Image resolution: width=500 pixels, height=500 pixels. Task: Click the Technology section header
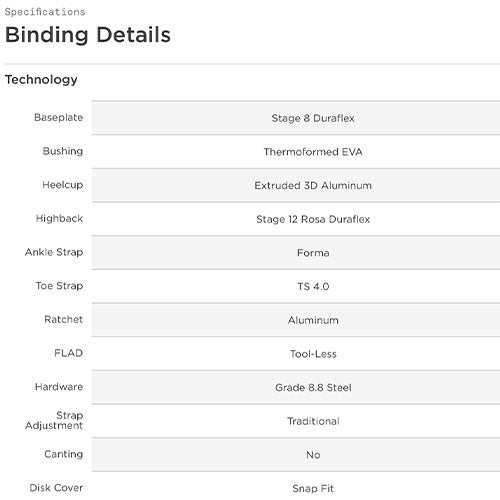click(41, 80)
